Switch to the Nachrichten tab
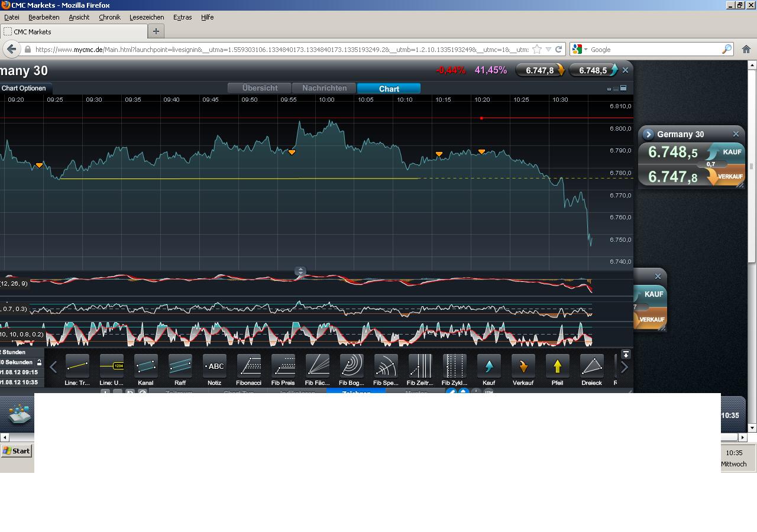 click(324, 88)
